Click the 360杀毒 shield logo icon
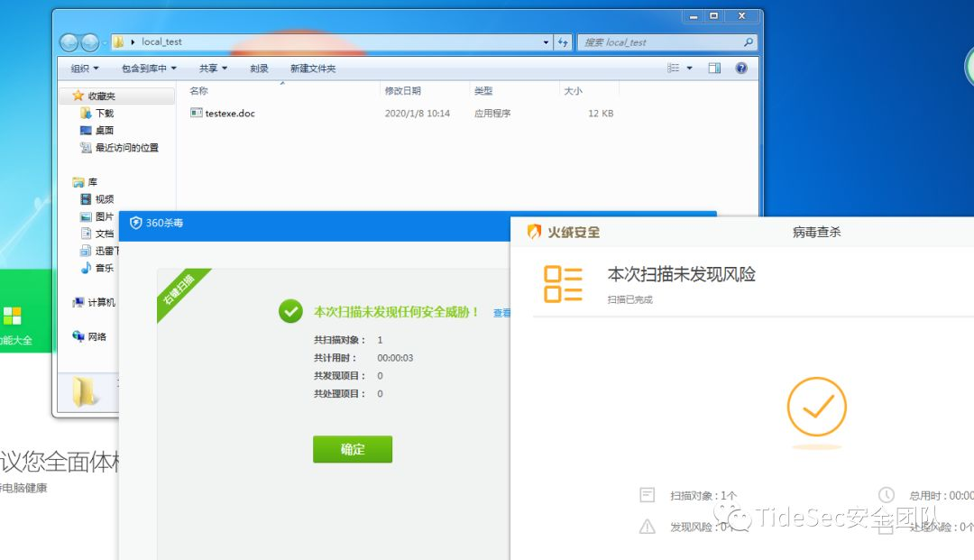974x560 pixels. 135,223
